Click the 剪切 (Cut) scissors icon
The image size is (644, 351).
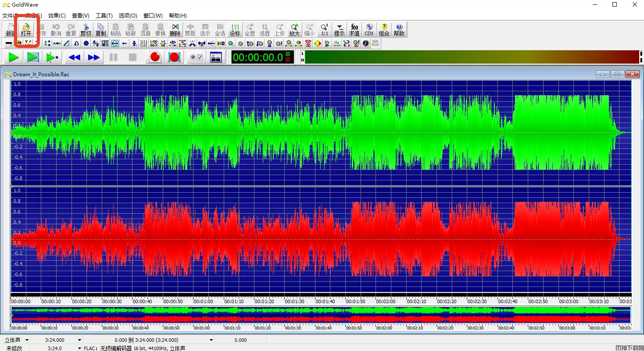(x=86, y=29)
